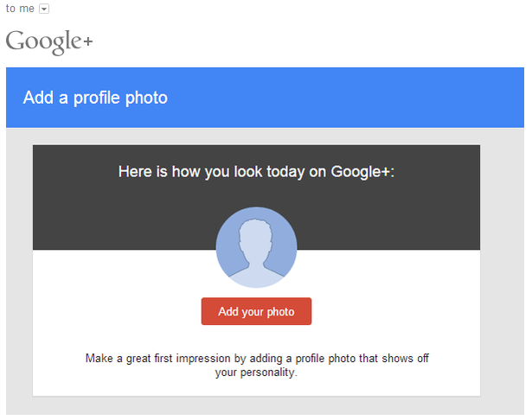Click the default profile avatar silhouette

255,247
